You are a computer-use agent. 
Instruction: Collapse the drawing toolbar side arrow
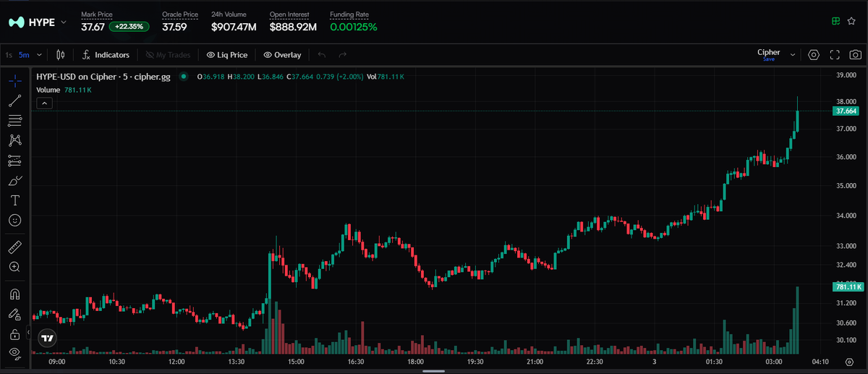point(28,333)
